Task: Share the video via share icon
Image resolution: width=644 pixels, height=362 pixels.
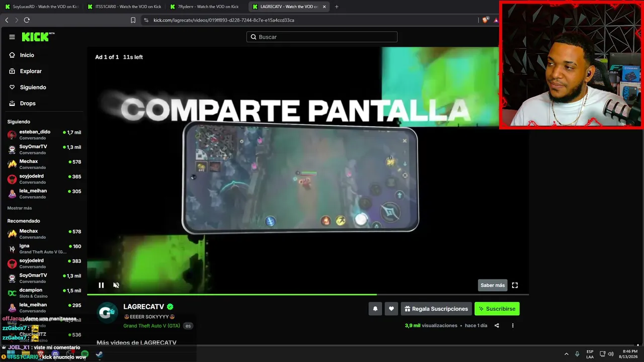Action: [x=497, y=325]
